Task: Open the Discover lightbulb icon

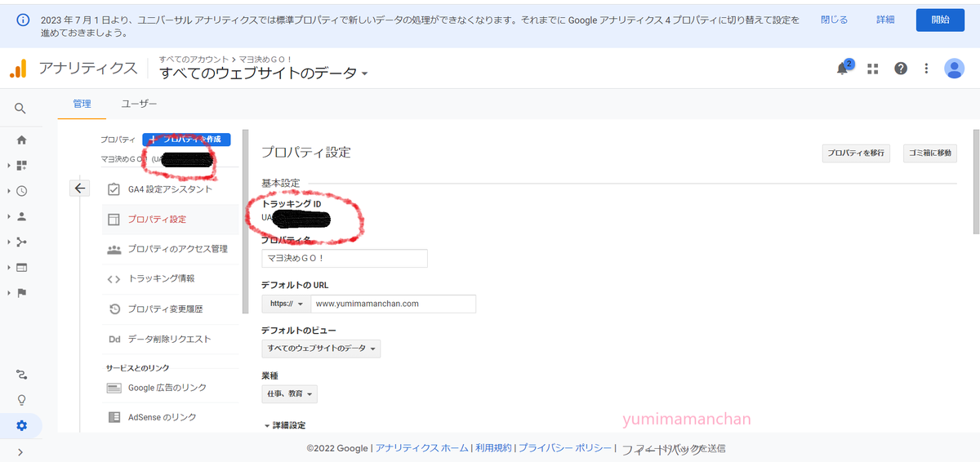Action: tap(21, 400)
